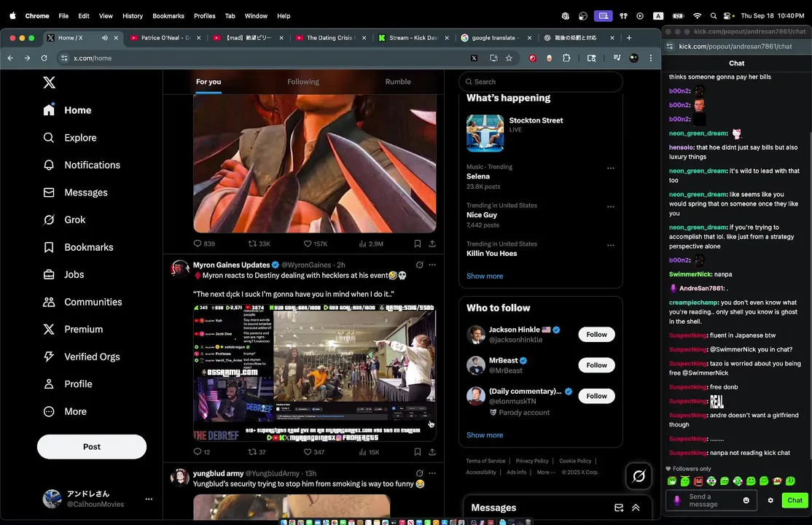Open Home from the sidebar
The height and width of the screenshot is (525, 812).
(67, 110)
